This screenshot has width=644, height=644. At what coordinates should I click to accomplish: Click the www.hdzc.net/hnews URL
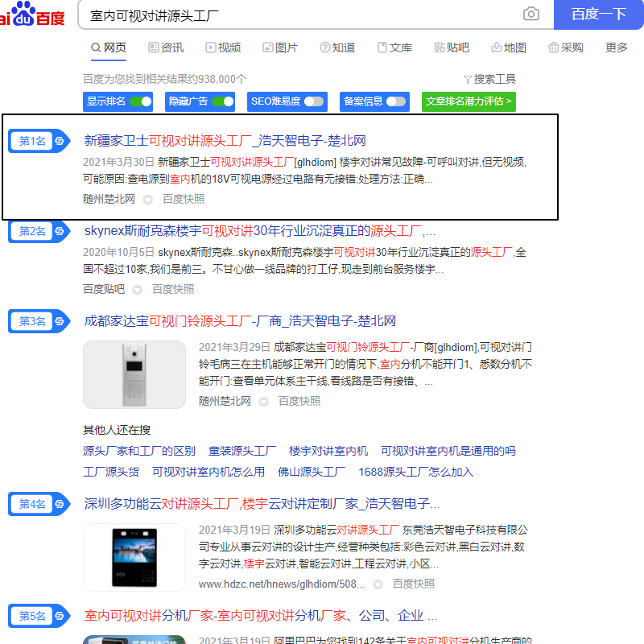(282, 584)
